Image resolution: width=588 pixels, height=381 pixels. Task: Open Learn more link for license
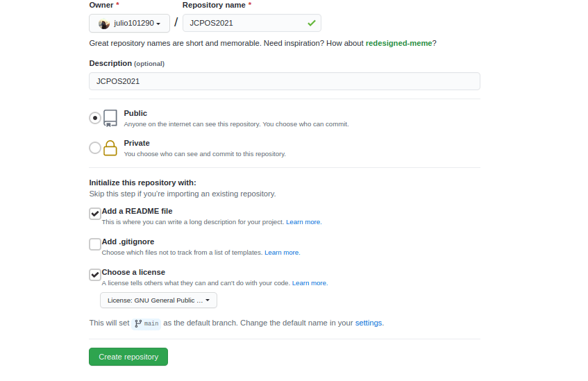[x=310, y=283]
